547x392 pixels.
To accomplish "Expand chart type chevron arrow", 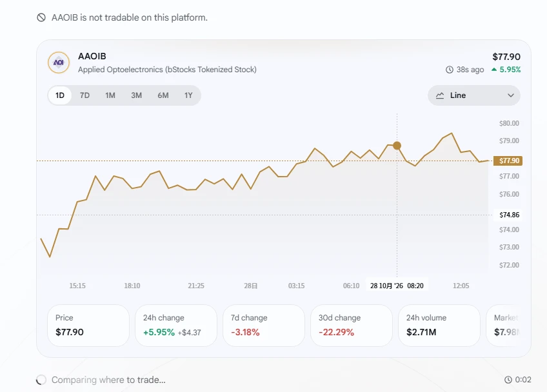I will click(511, 95).
